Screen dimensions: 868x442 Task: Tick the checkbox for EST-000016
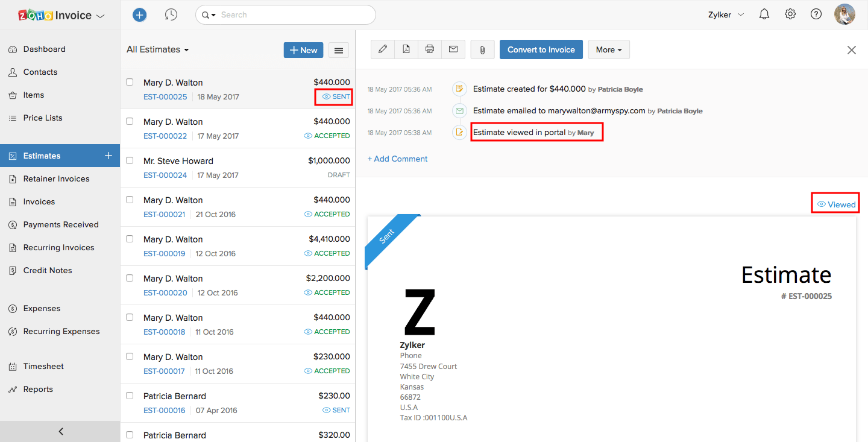pyautogui.click(x=130, y=396)
